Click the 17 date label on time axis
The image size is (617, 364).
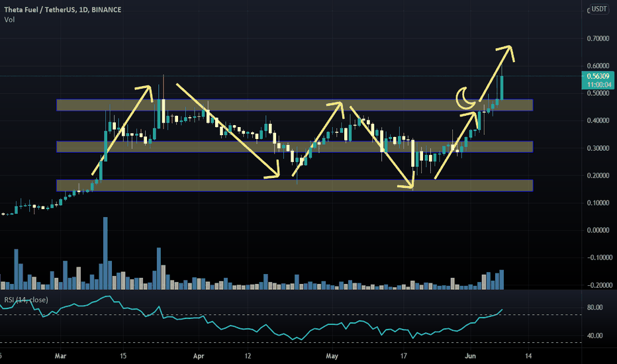[403, 356]
